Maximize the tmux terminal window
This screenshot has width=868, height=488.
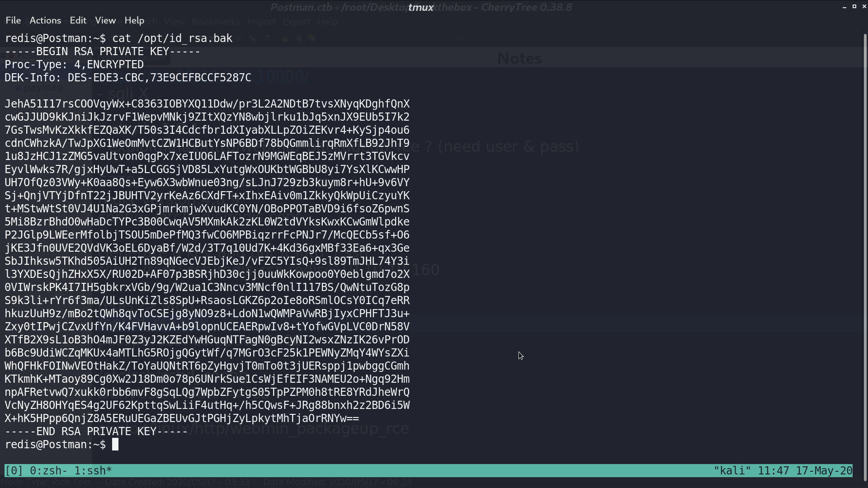[x=854, y=6]
